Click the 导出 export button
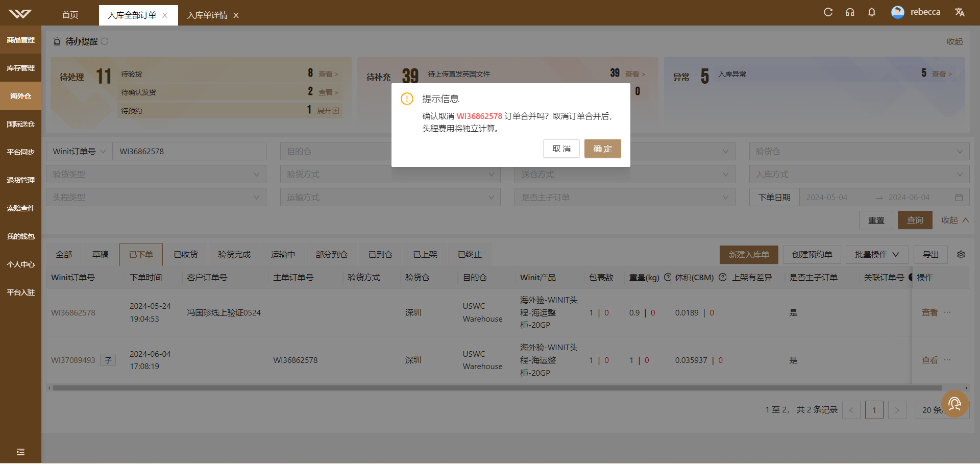Image resolution: width=980 pixels, height=464 pixels. coord(930,254)
